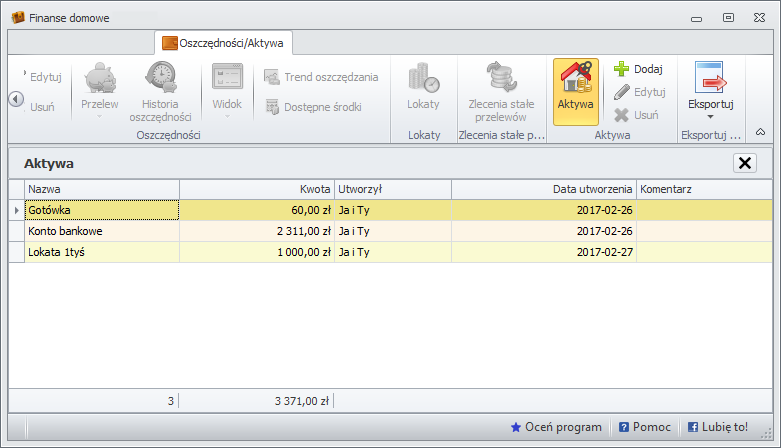The width and height of the screenshot is (781, 448).
Task: Select the Konto bankowe row
Action: (100, 231)
